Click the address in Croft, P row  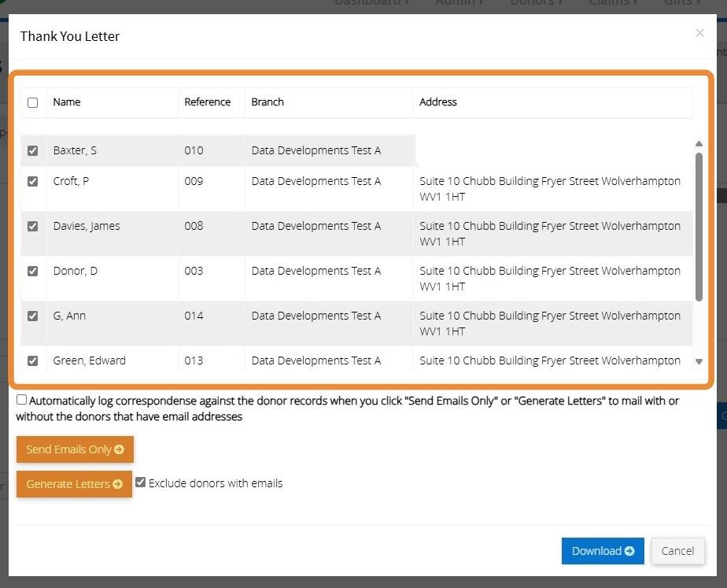coord(550,189)
